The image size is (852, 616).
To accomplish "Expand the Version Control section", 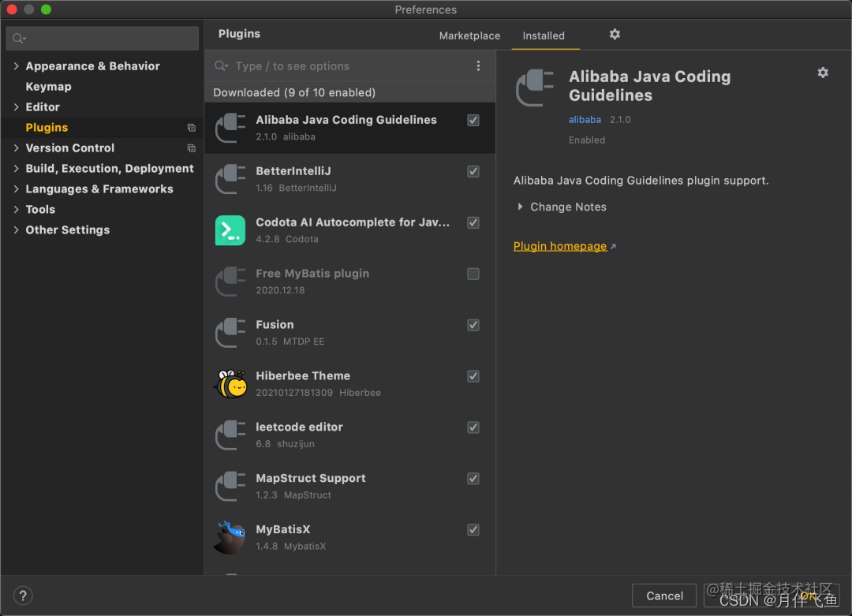I will [17, 147].
